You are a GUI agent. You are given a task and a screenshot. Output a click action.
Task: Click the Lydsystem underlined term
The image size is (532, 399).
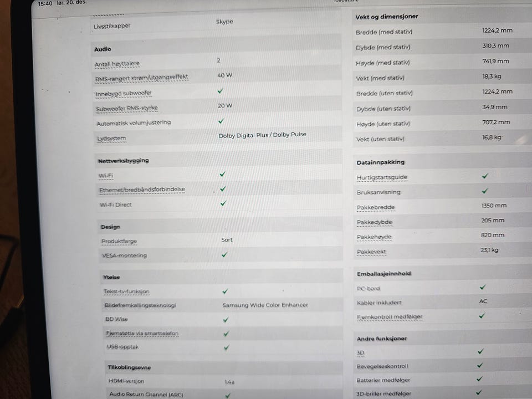click(x=111, y=139)
